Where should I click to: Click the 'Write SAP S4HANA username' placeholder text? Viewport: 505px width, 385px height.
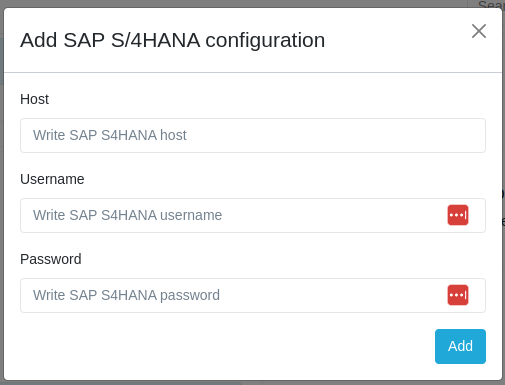pos(127,215)
